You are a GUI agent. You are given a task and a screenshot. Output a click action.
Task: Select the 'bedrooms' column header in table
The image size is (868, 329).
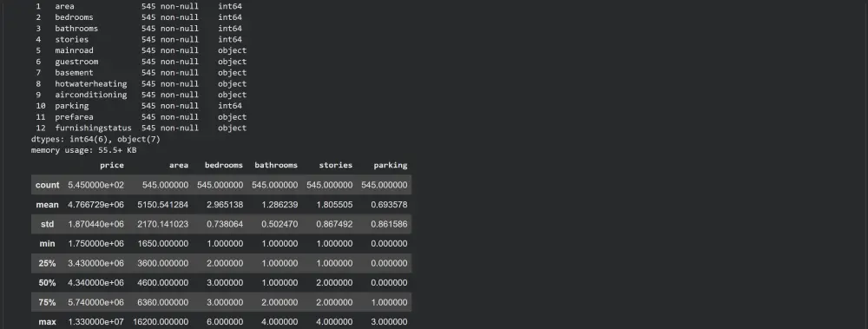(x=224, y=165)
